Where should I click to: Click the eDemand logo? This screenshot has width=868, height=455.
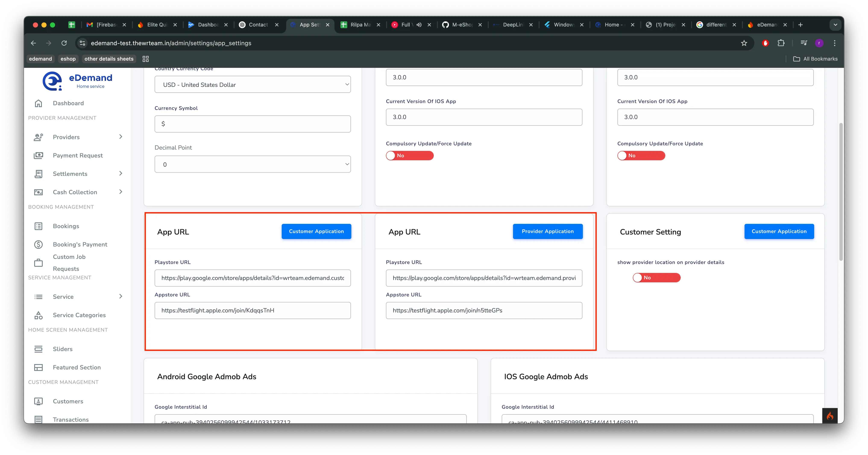pyautogui.click(x=77, y=81)
